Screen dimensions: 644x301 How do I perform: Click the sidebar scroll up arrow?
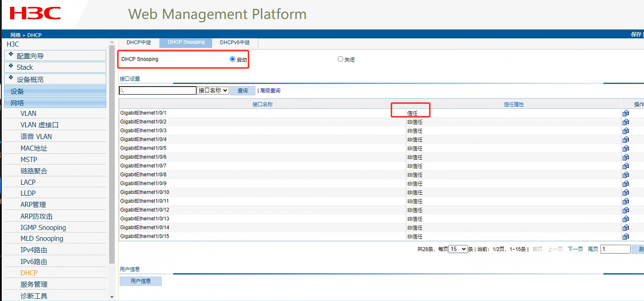(x=112, y=42)
